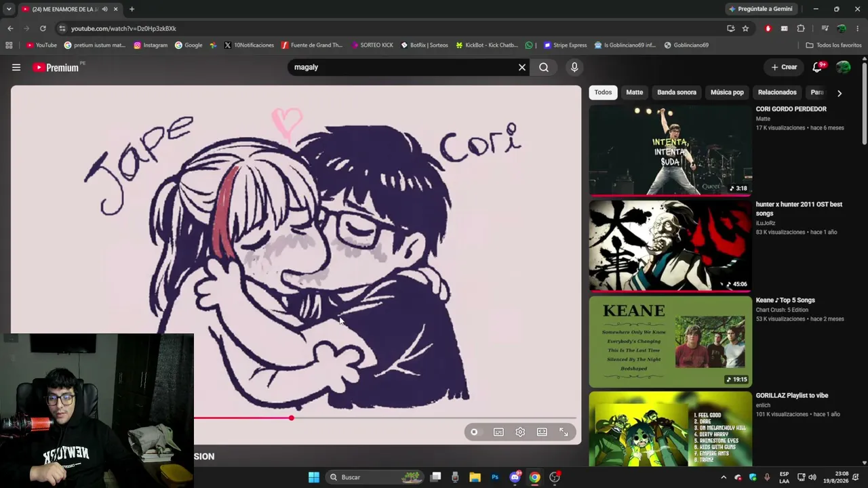Screen dimensions: 868x488
Task: Run search with the magnifier button
Action: pos(544,67)
